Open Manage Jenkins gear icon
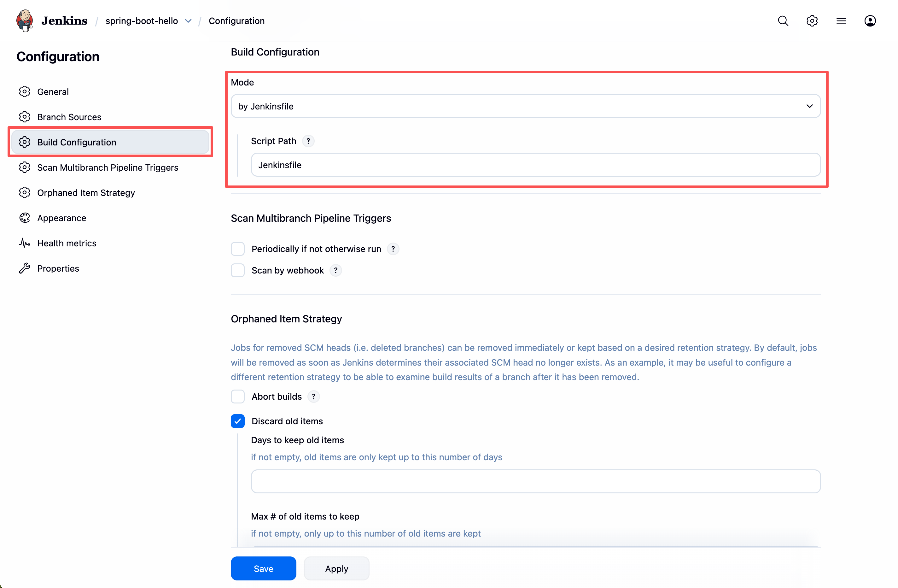This screenshot has height=588, width=898. (x=812, y=21)
